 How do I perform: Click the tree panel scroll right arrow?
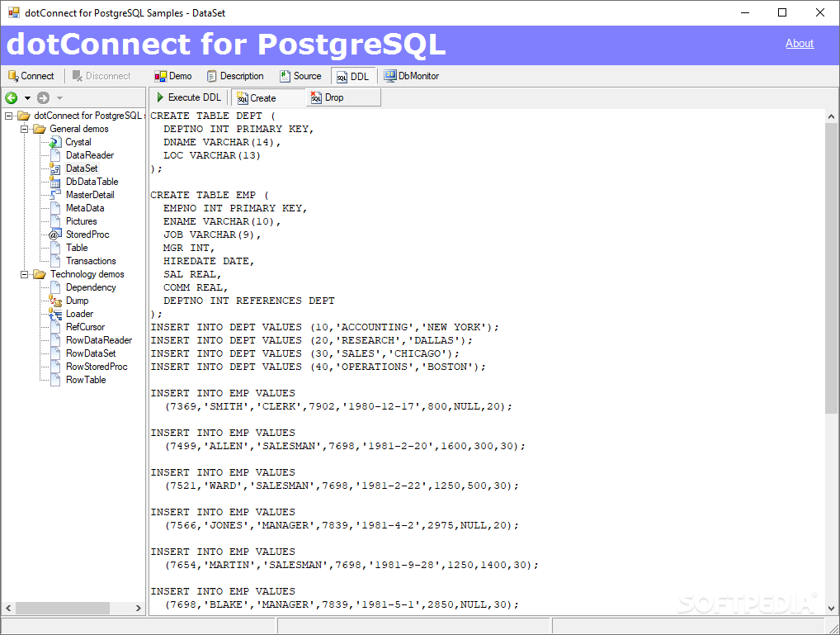139,609
